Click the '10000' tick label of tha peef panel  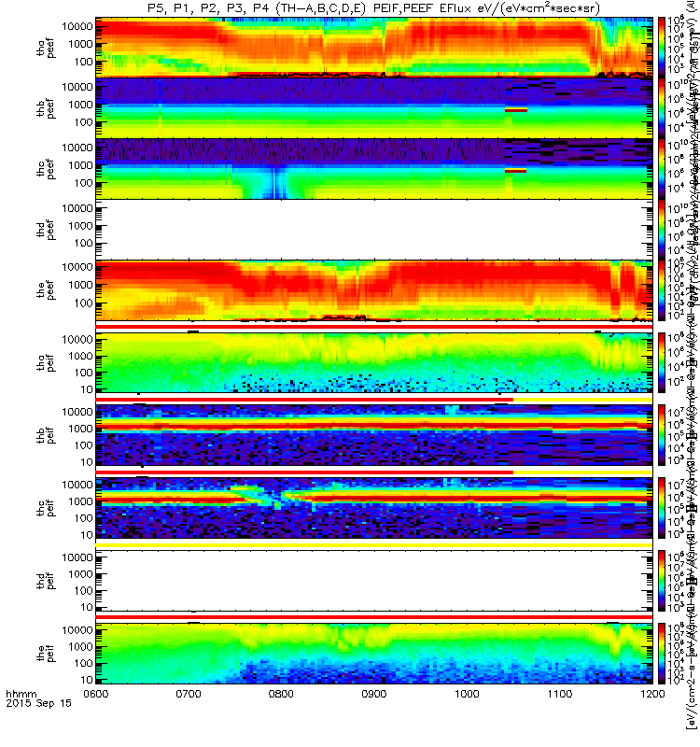click(x=77, y=27)
